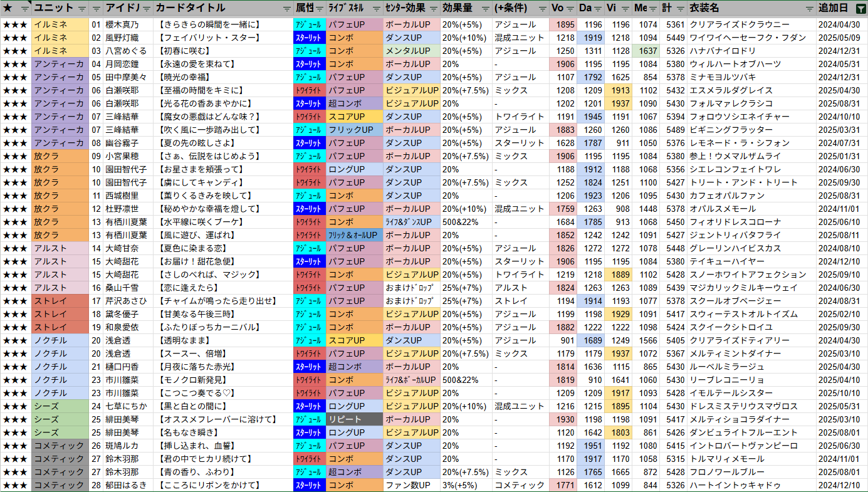Expand the (+条件) column filter dropdown
Image resolution: width=868 pixels, height=492 pixels.
542,9
